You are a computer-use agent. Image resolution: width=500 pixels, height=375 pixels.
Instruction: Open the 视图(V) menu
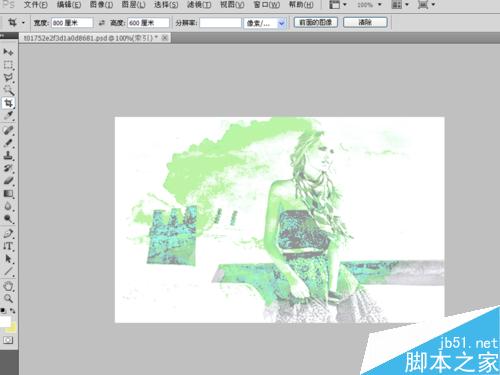point(232,5)
